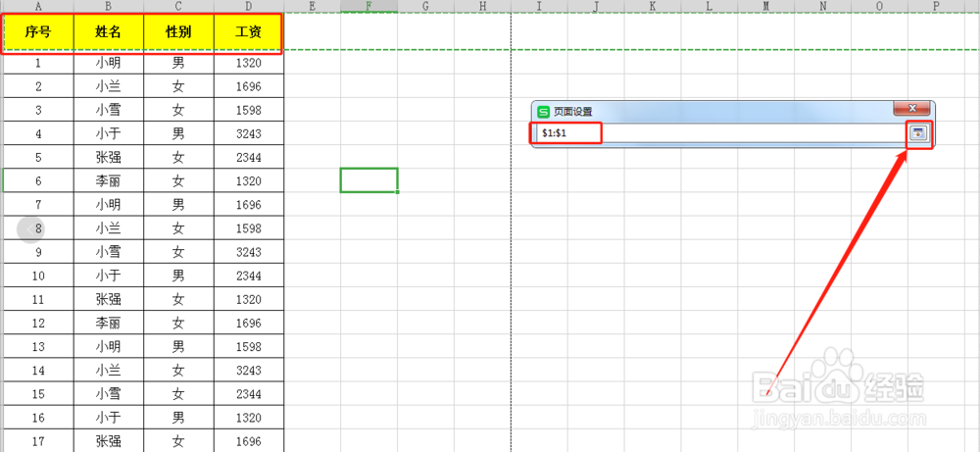Click 张强 in the row with 序号 11
Image resolution: width=980 pixels, height=452 pixels.
coord(108,299)
